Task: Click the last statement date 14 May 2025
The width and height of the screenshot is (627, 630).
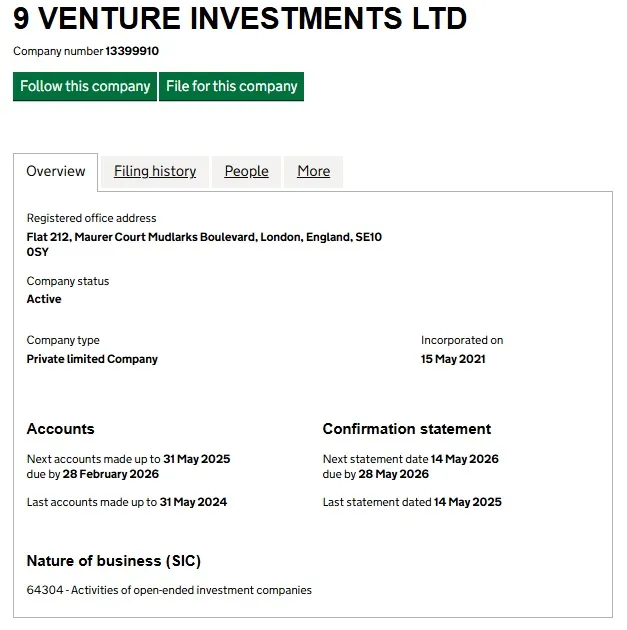Action: click(468, 502)
